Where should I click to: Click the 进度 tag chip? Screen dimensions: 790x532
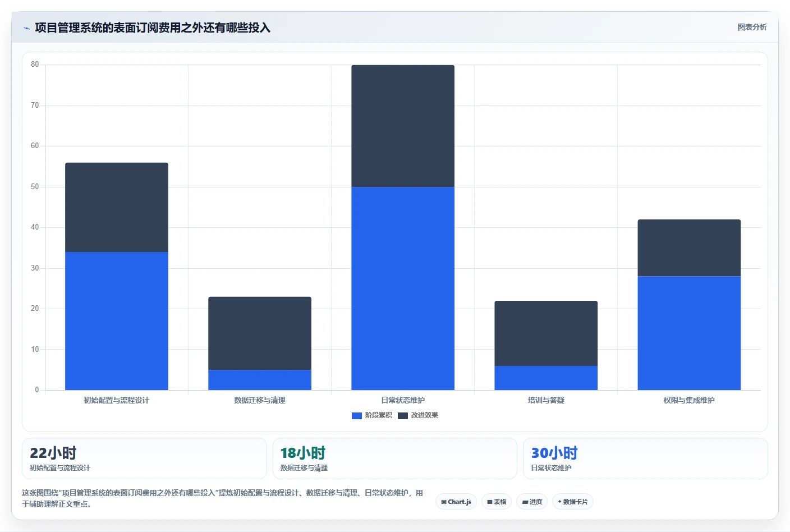(x=532, y=502)
